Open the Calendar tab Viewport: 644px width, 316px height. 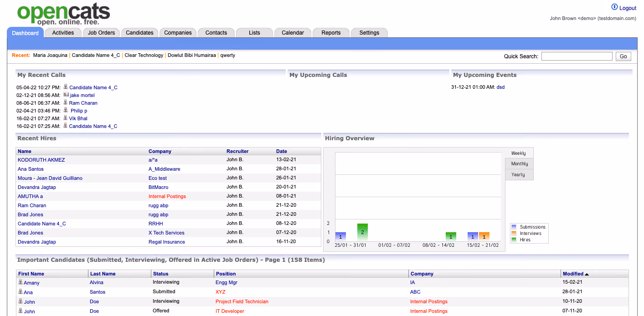[293, 32]
